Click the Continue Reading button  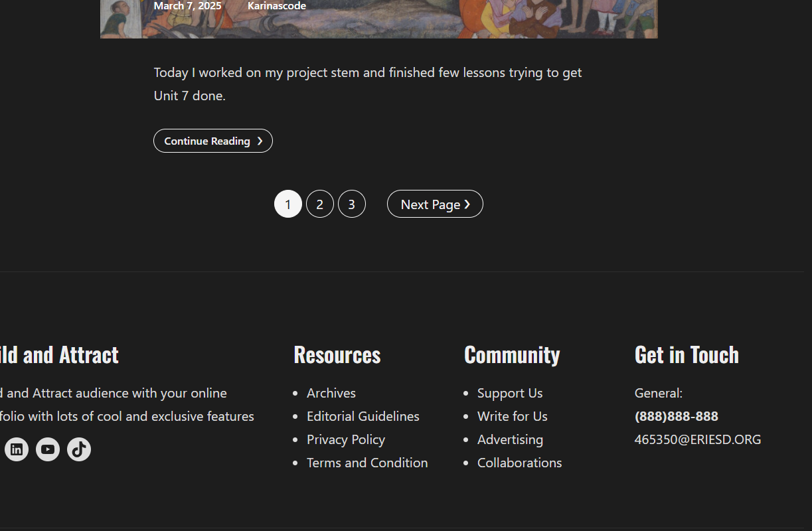click(212, 141)
